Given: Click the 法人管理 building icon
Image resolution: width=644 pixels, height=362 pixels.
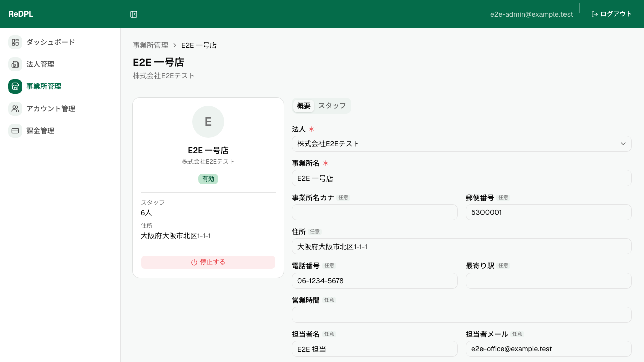Looking at the screenshot, I should click(x=15, y=64).
